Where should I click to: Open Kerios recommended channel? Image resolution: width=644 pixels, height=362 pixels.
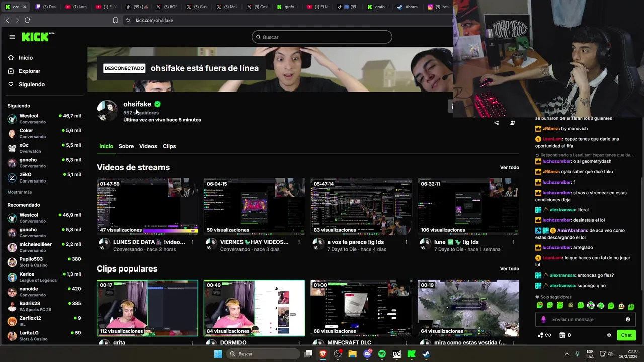coord(44,277)
